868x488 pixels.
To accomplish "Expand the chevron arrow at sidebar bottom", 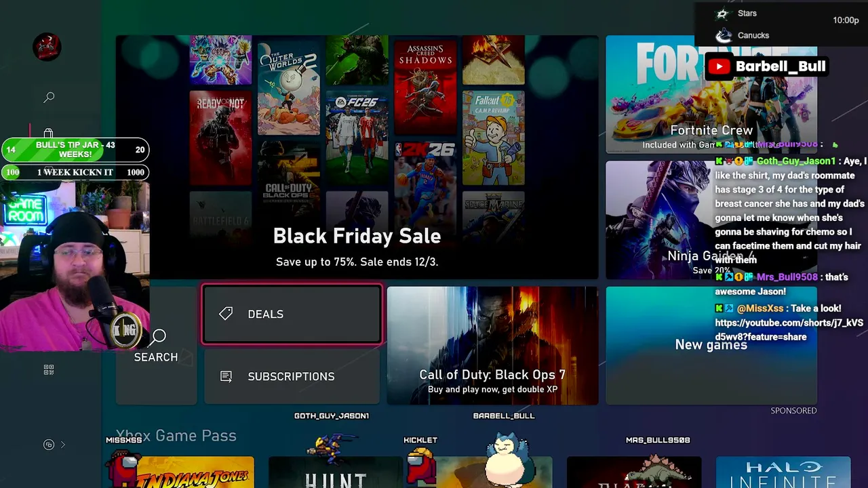I will (x=62, y=445).
